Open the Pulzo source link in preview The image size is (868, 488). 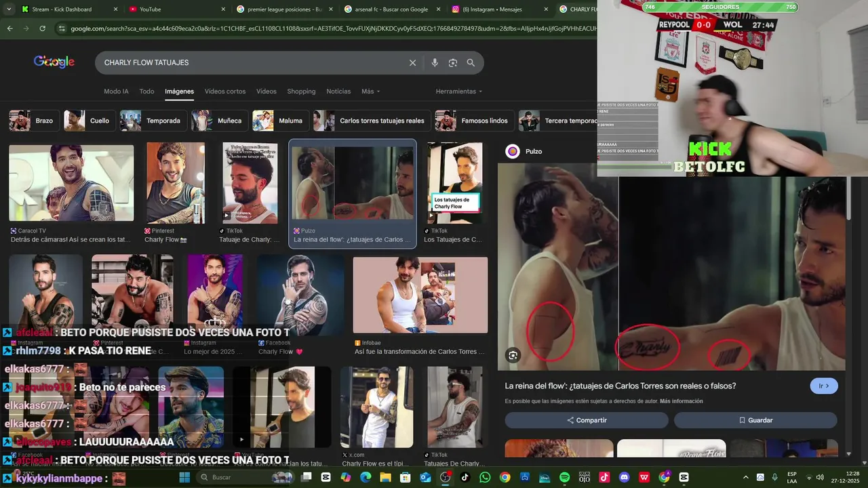pos(524,151)
